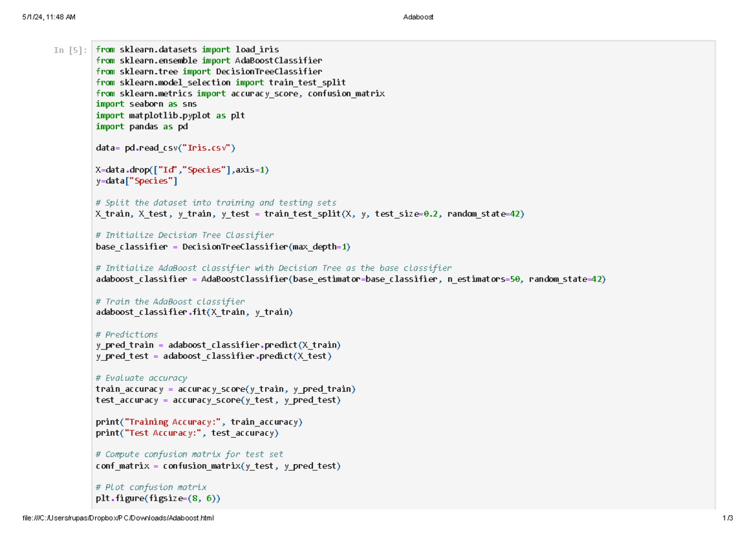Select the Training Accuracy print statement
Screen dimensions: 756x534
click(x=198, y=422)
